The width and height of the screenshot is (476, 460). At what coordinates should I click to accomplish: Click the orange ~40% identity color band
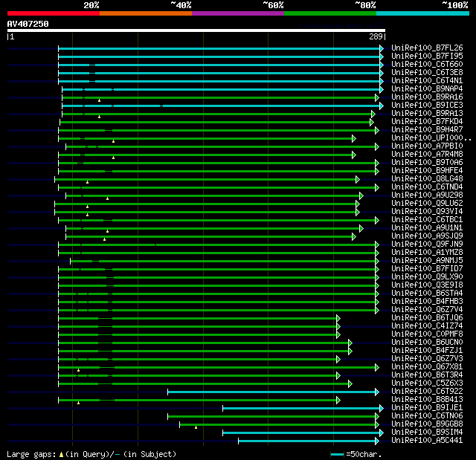[x=146, y=13]
